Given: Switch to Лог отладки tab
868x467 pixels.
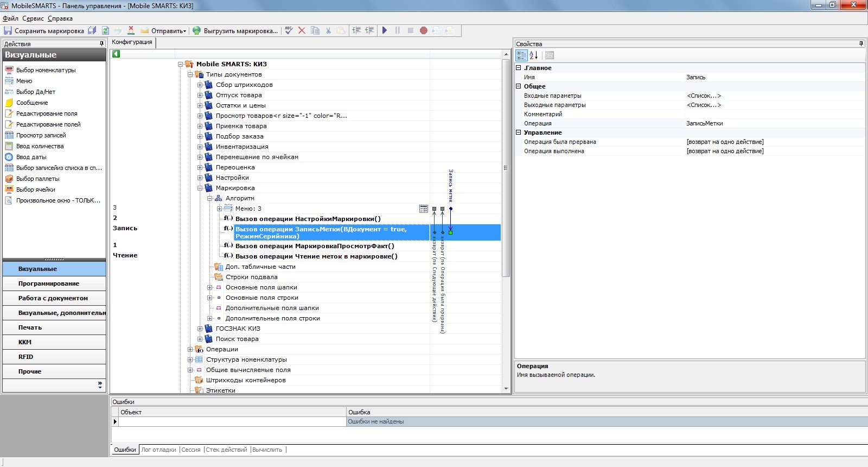Looking at the screenshot, I should pyautogui.click(x=159, y=450).
